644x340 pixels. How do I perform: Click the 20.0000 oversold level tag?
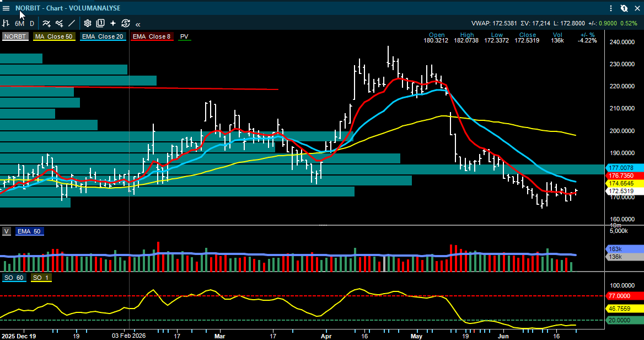click(x=624, y=320)
